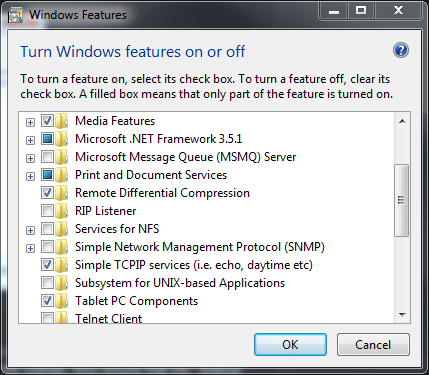429x375 pixels.
Task: Enable the SNMP checkbox
Action: 47,246
